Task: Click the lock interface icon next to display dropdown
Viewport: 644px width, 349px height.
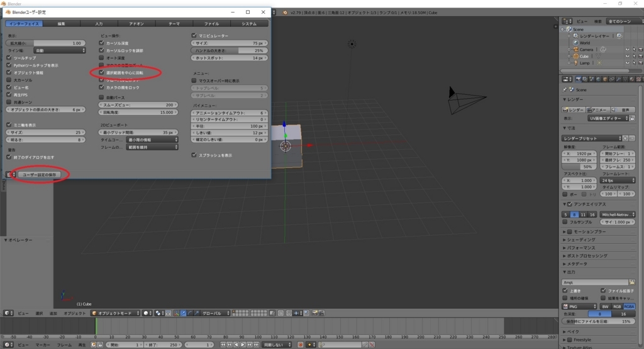Action: (632, 118)
